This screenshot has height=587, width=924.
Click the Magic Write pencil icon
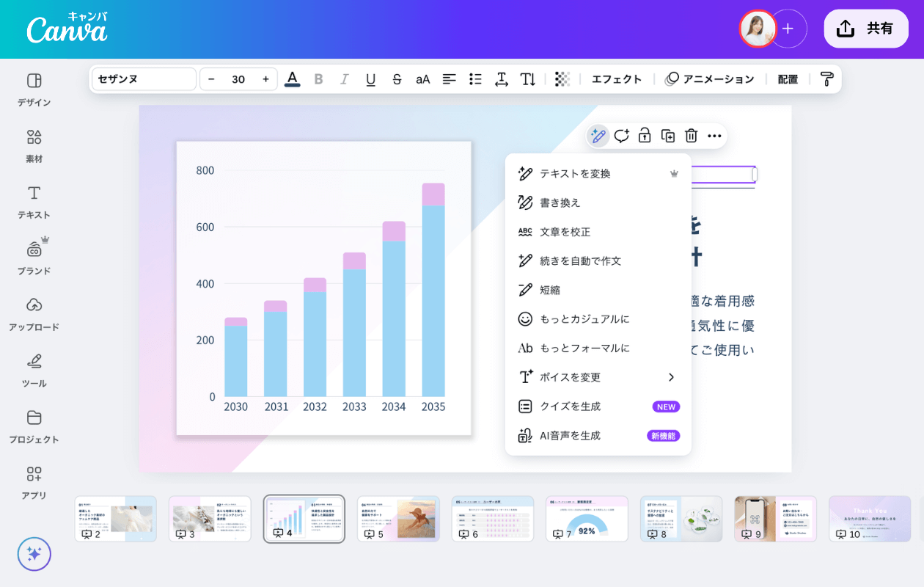[x=598, y=136]
